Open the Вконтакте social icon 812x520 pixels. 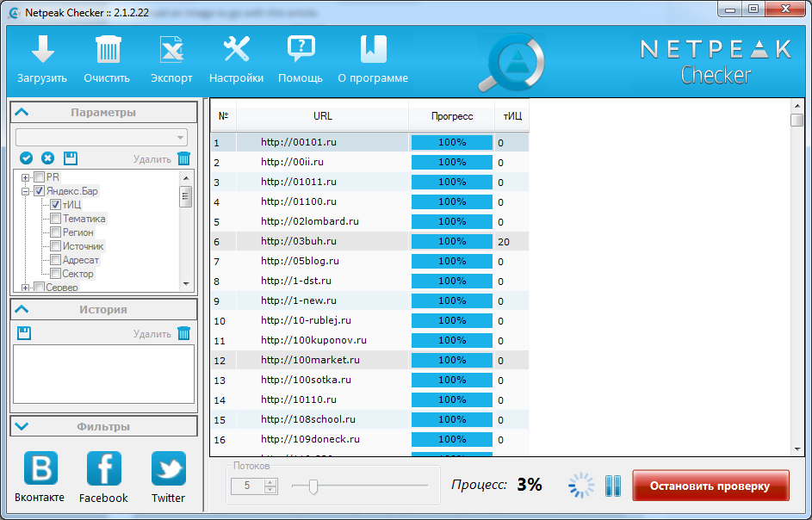coord(40,469)
